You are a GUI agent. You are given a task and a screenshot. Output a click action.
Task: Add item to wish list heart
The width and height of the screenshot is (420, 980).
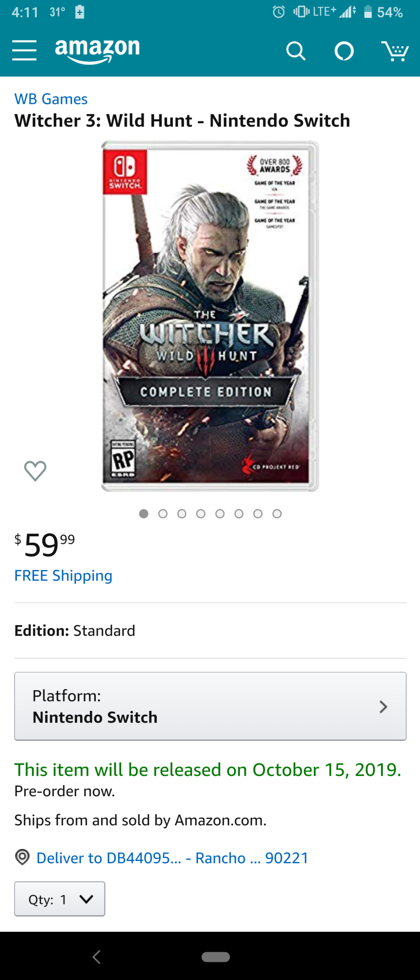pos(36,471)
